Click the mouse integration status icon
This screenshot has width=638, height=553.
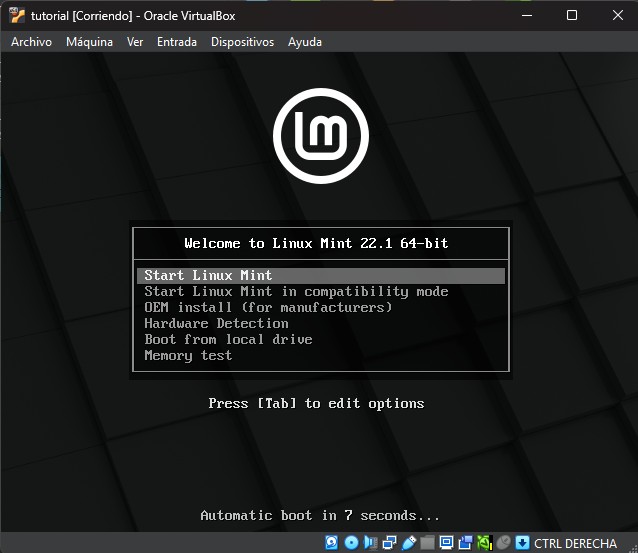(504, 542)
